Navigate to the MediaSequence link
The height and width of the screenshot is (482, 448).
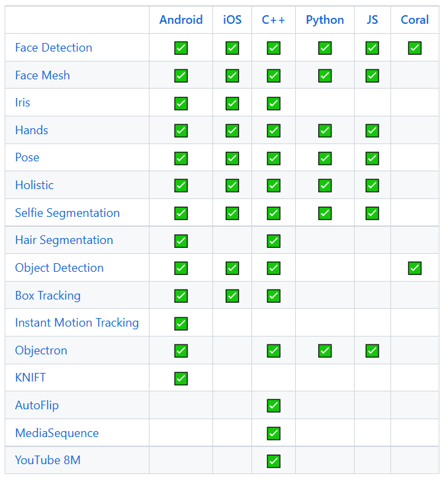tap(57, 433)
